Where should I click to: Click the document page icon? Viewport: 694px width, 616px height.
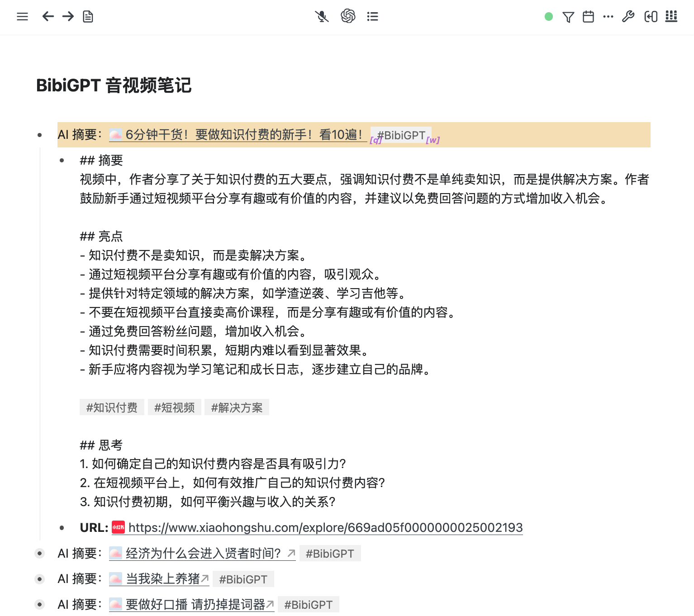[88, 17]
